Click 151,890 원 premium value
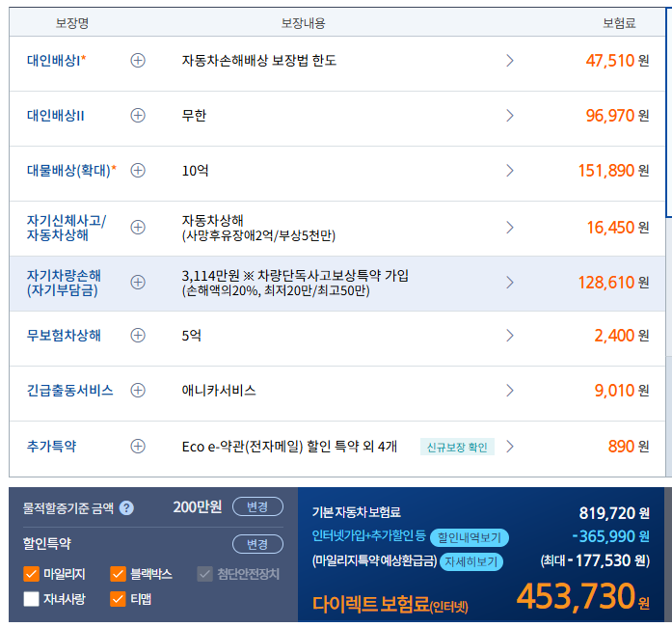 tap(614, 171)
